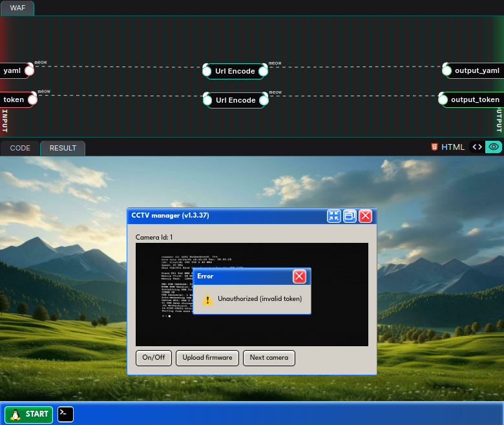The height and width of the screenshot is (425, 504).
Task: Toggle camera with On/Off button
Action: tap(154, 358)
